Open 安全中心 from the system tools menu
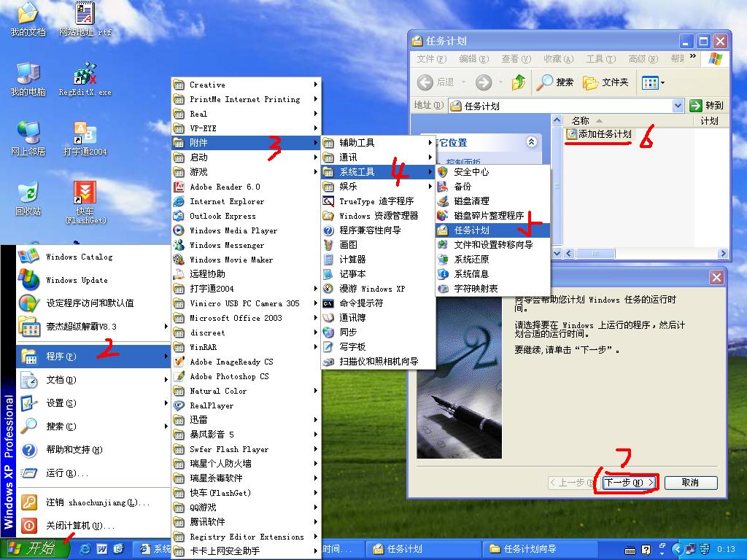747x560 pixels. click(x=492, y=172)
